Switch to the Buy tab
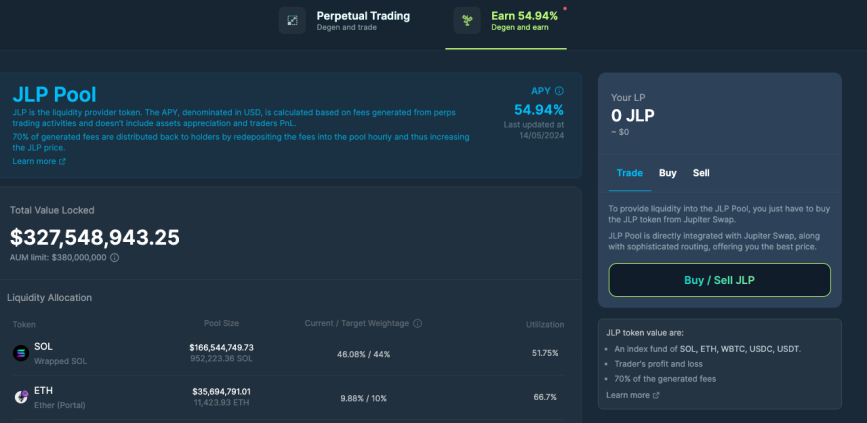The image size is (867, 423). [x=667, y=173]
